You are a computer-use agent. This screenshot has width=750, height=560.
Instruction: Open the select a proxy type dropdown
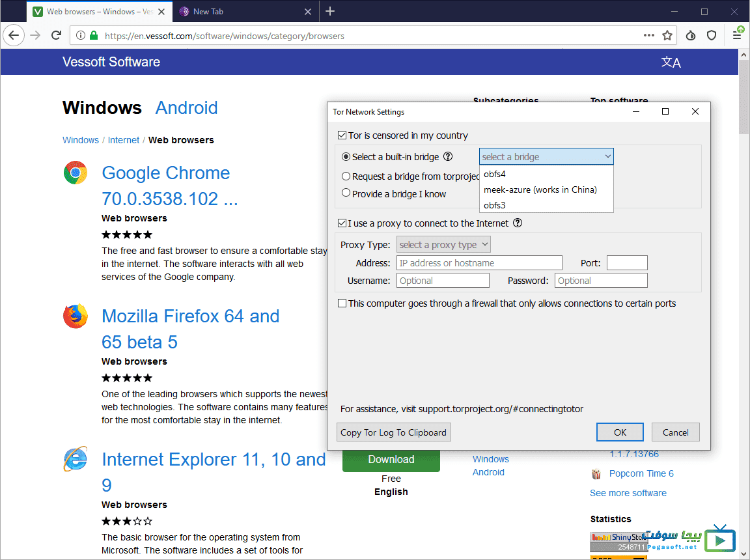click(443, 244)
